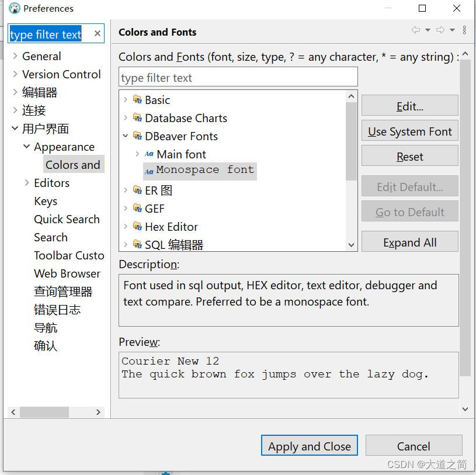
Task: Click sidebar horizontal scrollbar left arrow
Action: pos(13,412)
